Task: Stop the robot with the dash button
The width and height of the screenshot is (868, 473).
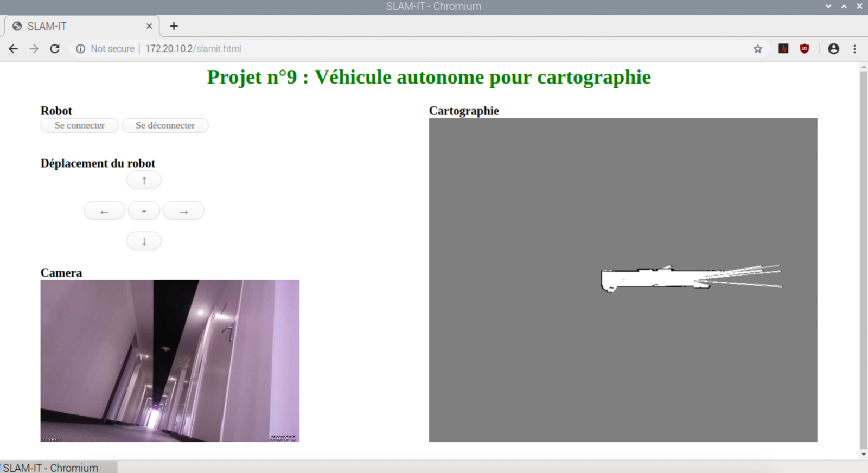Action: [x=144, y=211]
